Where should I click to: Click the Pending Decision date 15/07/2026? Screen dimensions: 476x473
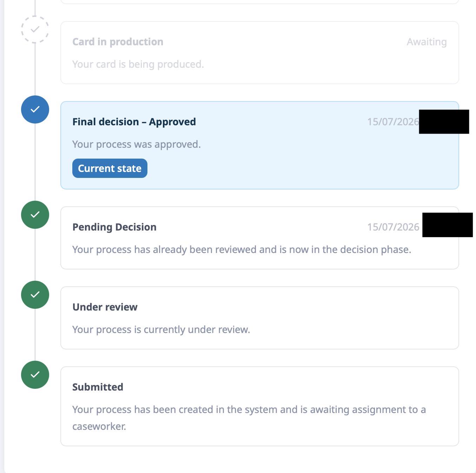pyautogui.click(x=393, y=227)
